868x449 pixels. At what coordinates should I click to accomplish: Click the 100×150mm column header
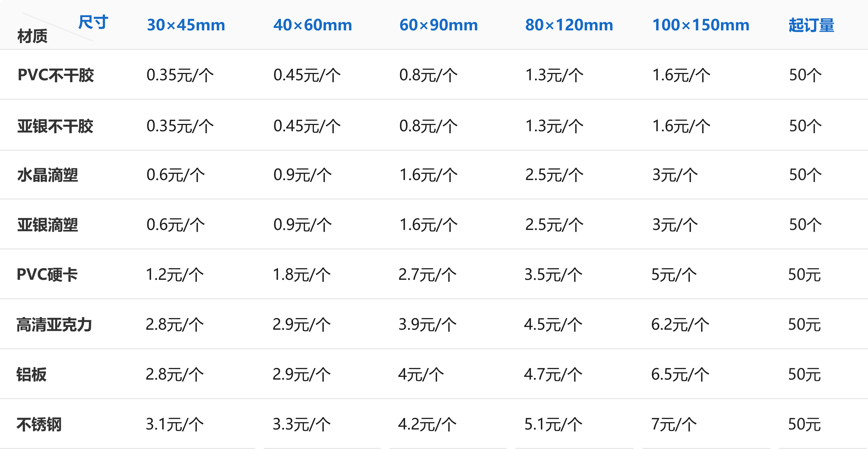click(x=701, y=25)
